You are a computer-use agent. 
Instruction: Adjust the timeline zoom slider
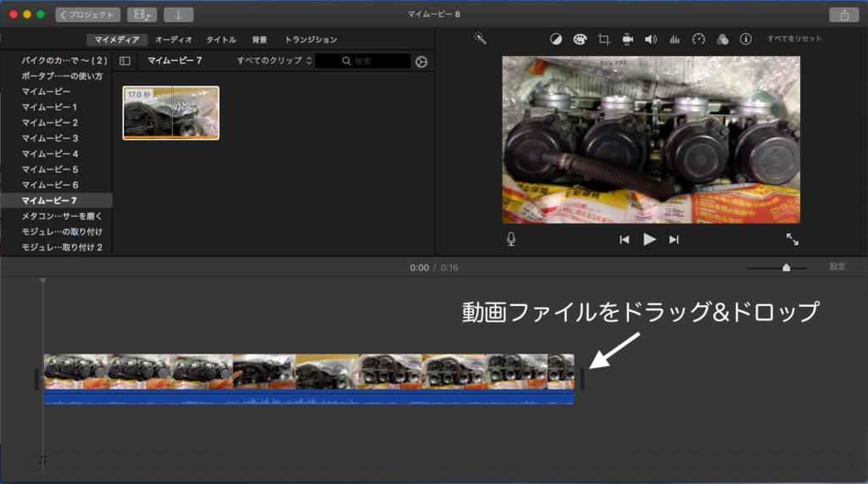pos(786,268)
